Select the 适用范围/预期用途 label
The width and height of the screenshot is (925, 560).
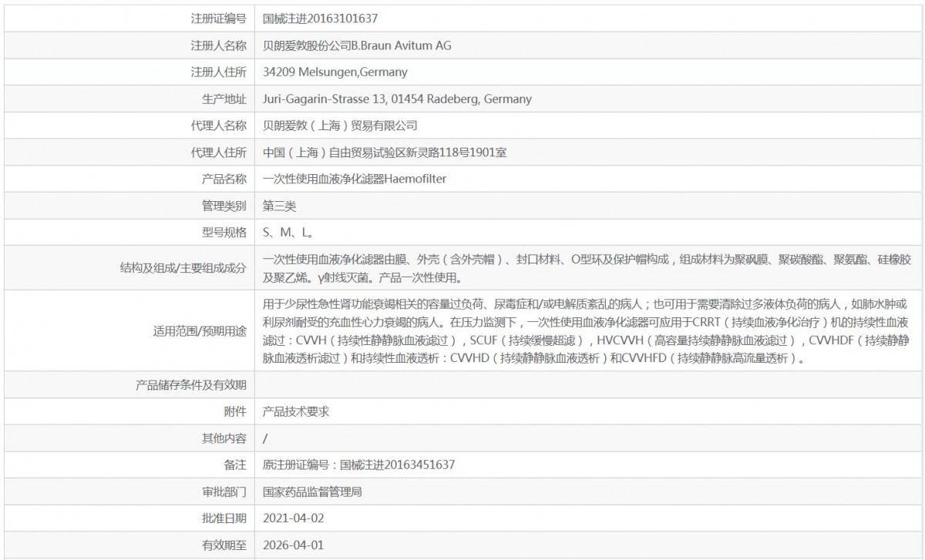pos(200,331)
